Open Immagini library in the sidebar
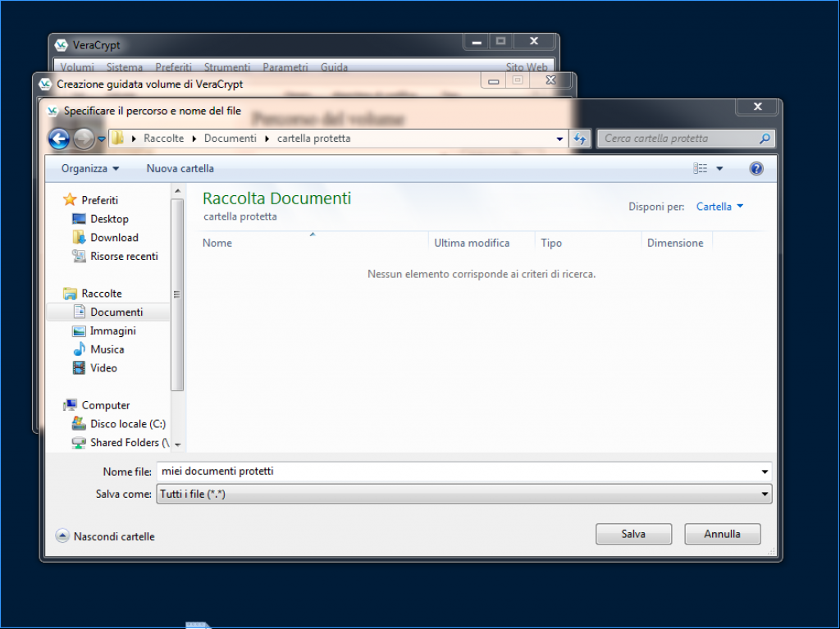 tap(113, 330)
